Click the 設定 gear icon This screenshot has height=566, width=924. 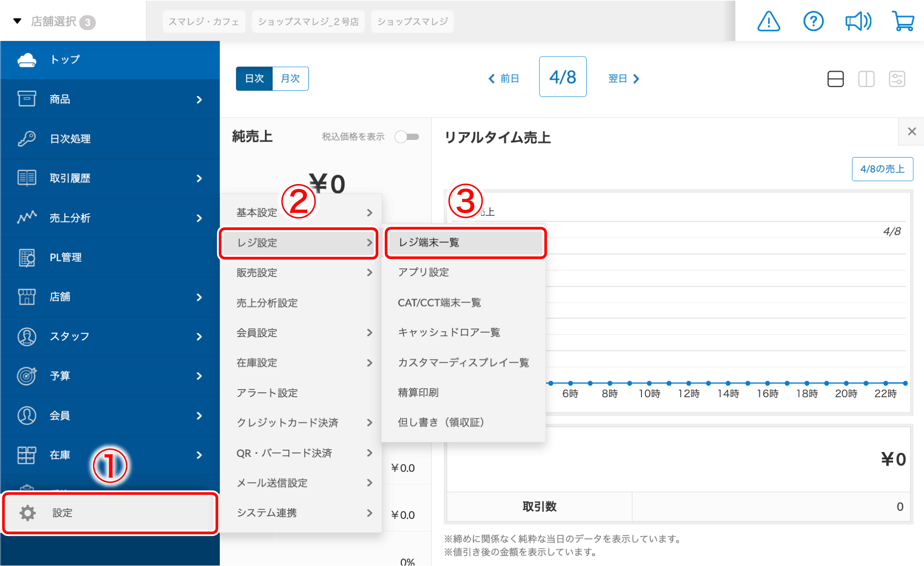(x=28, y=513)
